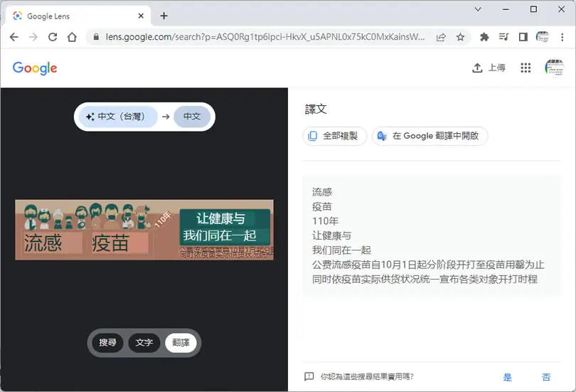
Task: Select the 翻譯 mode
Action: [181, 342]
